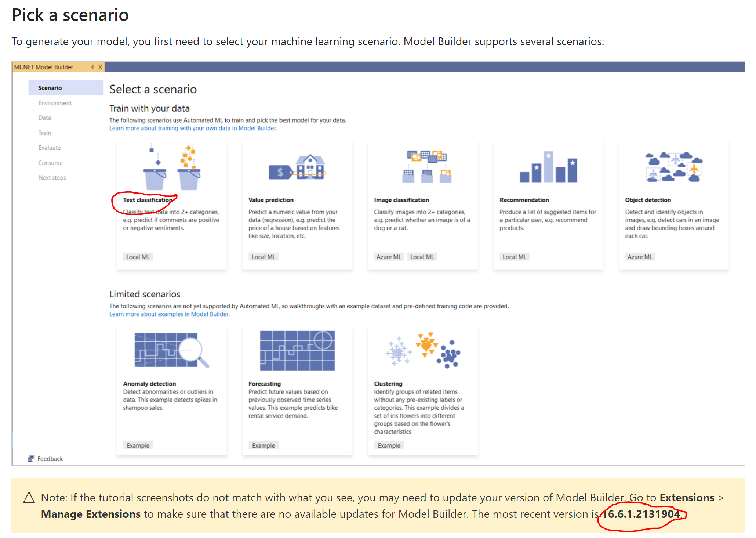756x538 pixels.
Task: Open the Train step
Action: tap(44, 133)
